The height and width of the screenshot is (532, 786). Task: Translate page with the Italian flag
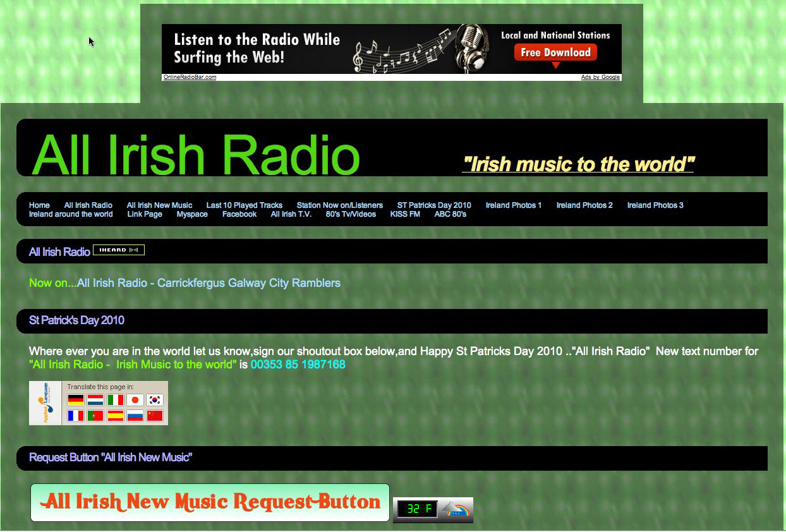coord(115,400)
